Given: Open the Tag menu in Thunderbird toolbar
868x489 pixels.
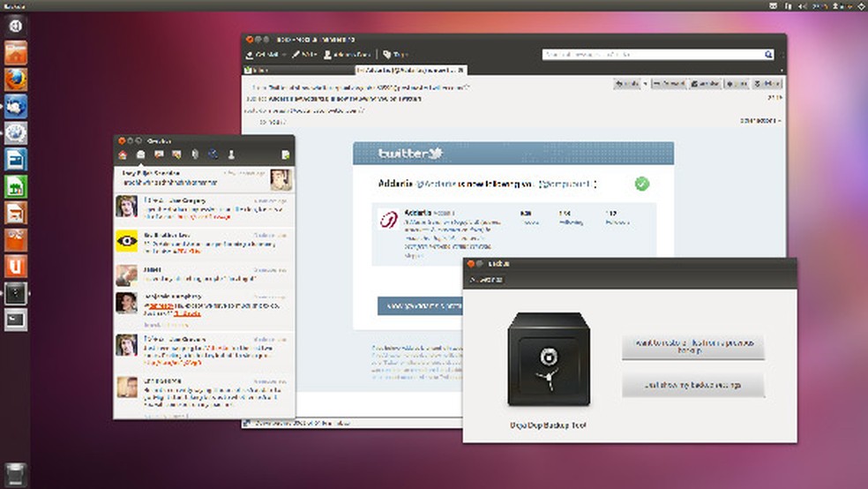Looking at the screenshot, I should click(396, 54).
